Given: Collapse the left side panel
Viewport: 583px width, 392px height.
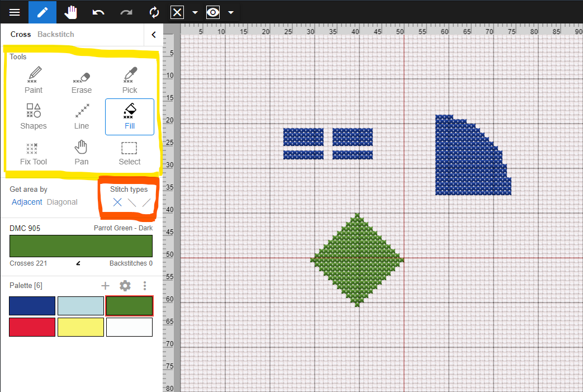Looking at the screenshot, I should coord(154,35).
